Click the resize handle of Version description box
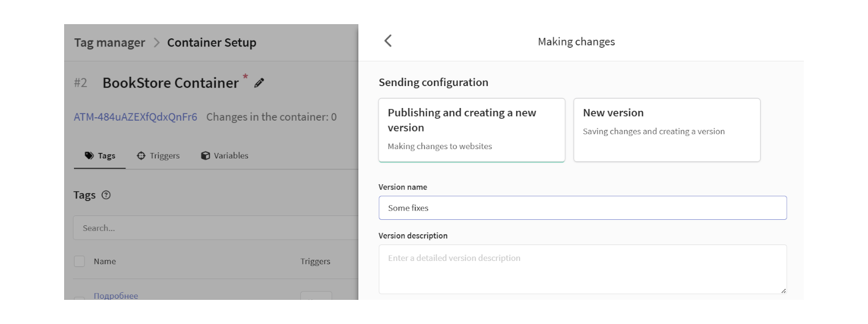The width and height of the screenshot is (868, 324). coord(783,291)
